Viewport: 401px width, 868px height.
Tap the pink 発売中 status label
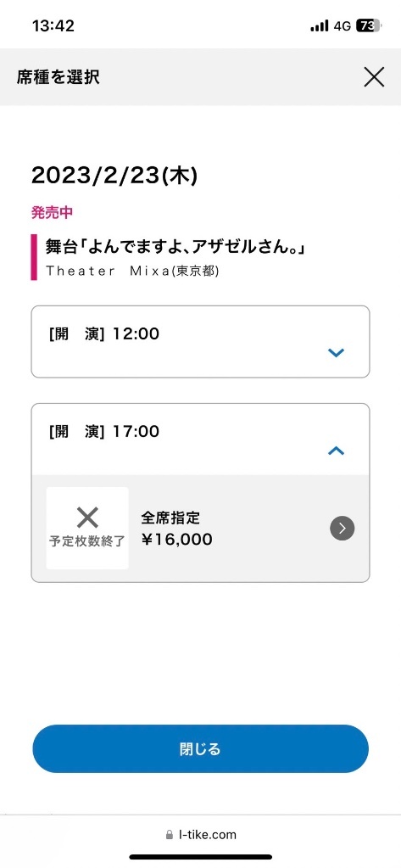[x=52, y=212]
